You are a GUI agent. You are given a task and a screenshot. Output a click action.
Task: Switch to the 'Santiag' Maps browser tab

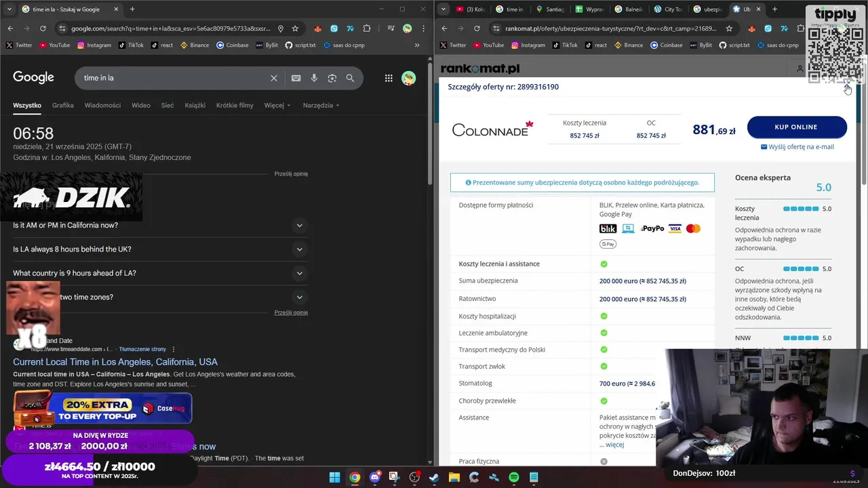coord(550,9)
